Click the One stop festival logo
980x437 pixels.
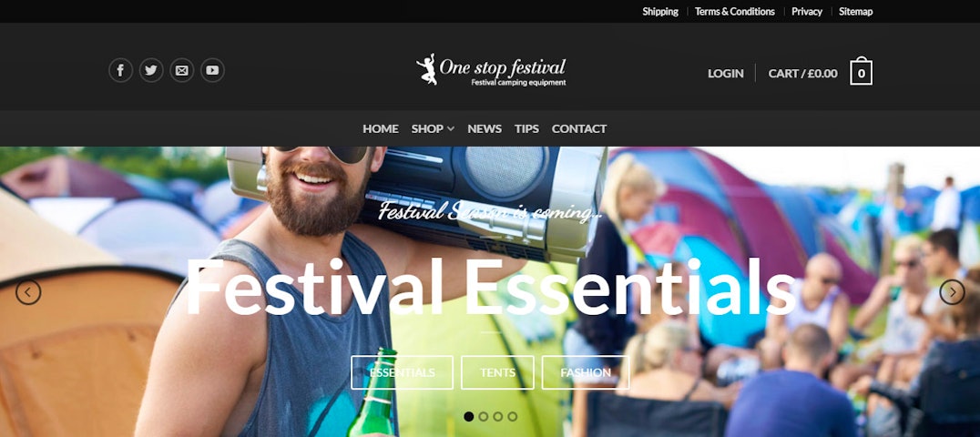pyautogui.click(x=491, y=69)
